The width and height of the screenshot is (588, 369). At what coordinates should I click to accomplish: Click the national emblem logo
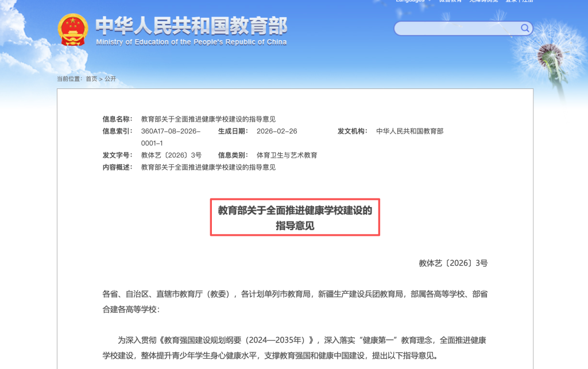tap(73, 29)
